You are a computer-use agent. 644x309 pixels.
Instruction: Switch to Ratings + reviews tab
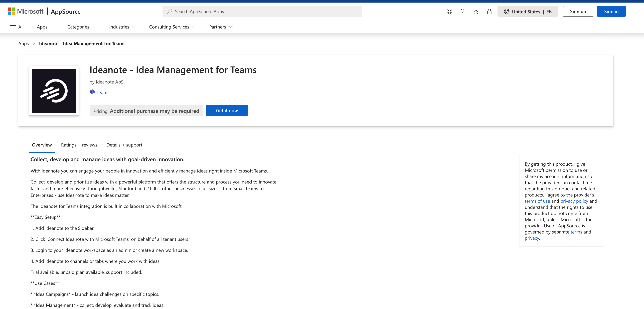click(79, 145)
